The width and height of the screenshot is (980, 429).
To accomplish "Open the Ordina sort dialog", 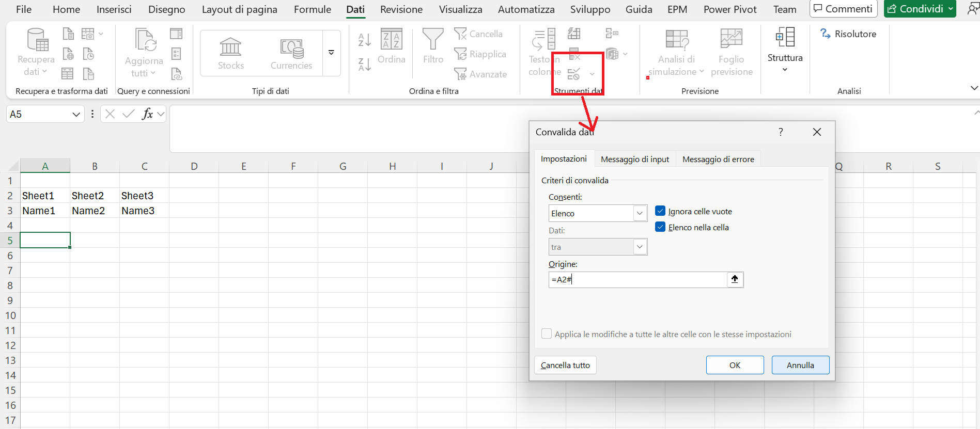I will (392, 46).
